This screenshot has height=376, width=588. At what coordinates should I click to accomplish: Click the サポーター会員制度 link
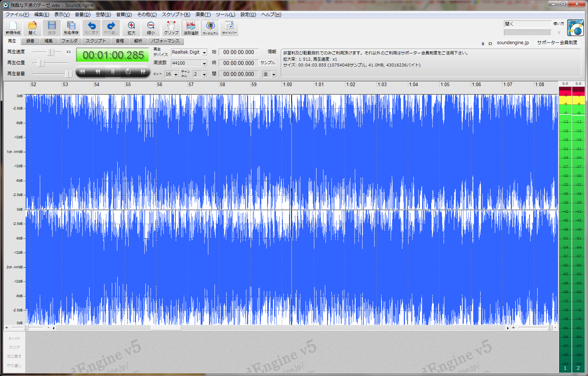[557, 43]
